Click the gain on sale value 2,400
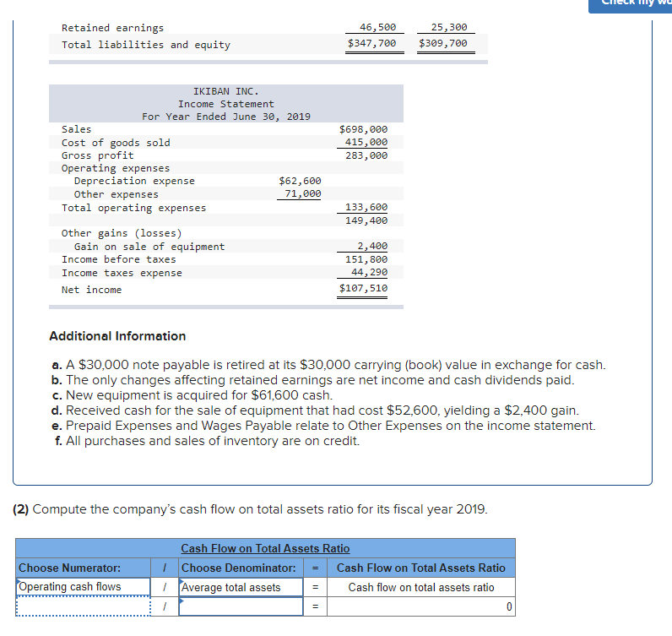The height and width of the screenshot is (636, 672). [x=372, y=246]
